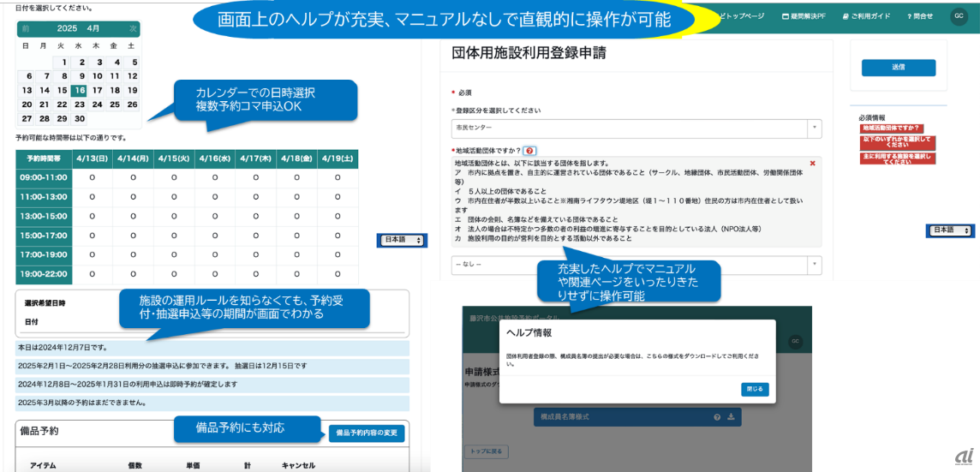Select April 12 in the calendar
The image size is (980, 472).
(x=133, y=76)
